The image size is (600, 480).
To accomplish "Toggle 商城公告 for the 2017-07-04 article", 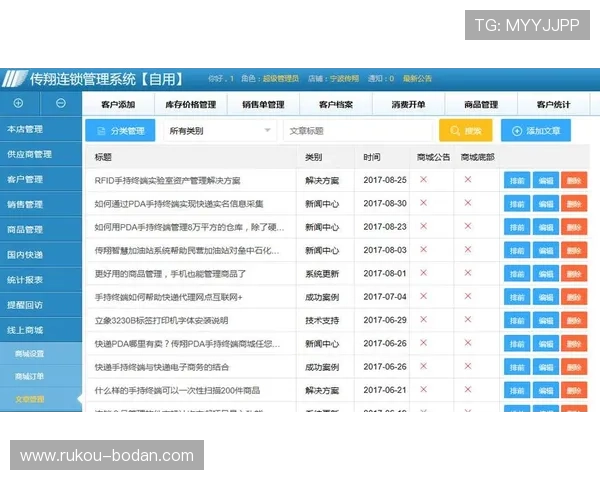I will (x=424, y=296).
